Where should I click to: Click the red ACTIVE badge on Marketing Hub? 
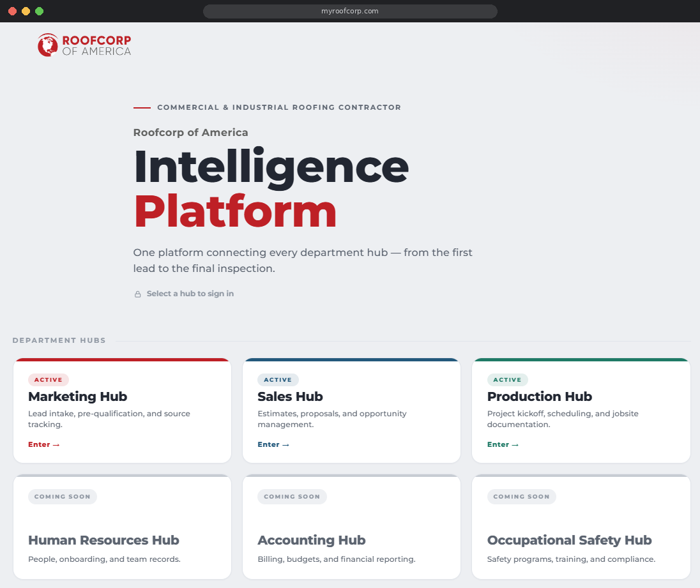coord(48,380)
